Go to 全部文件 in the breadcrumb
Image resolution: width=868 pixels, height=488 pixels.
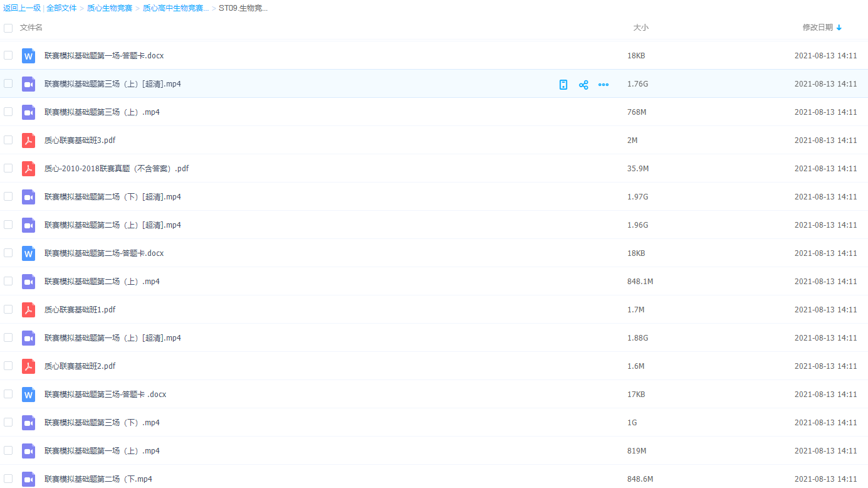[61, 8]
